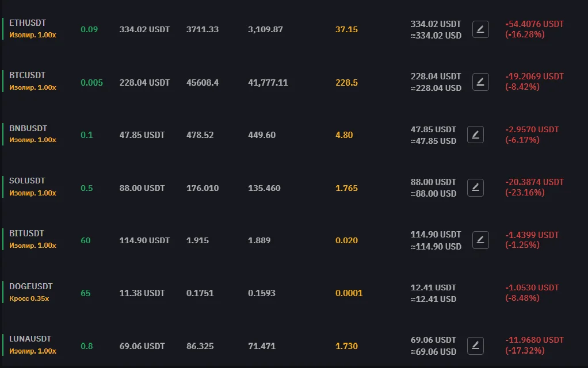Viewport: 588px width, 368px height.
Task: Open the ETHUSDT contract symbol
Action: tap(28, 23)
